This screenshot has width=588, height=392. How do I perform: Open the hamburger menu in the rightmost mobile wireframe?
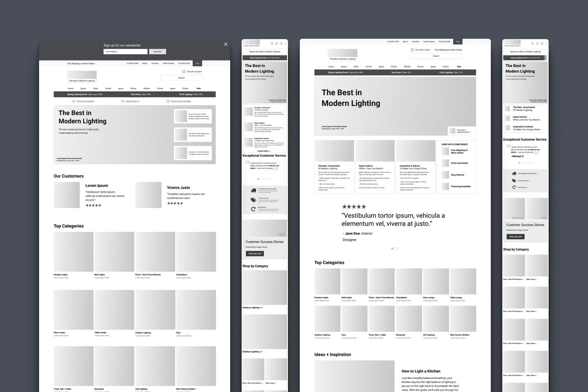[x=546, y=43]
